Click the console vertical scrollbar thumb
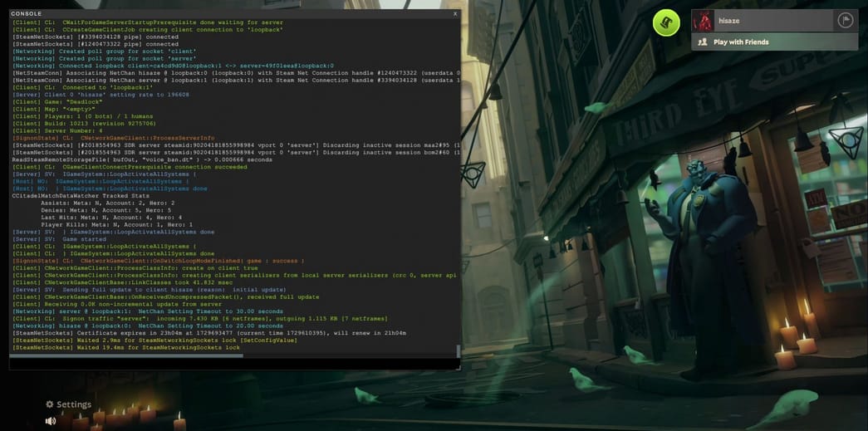The image size is (868, 431). click(x=458, y=350)
